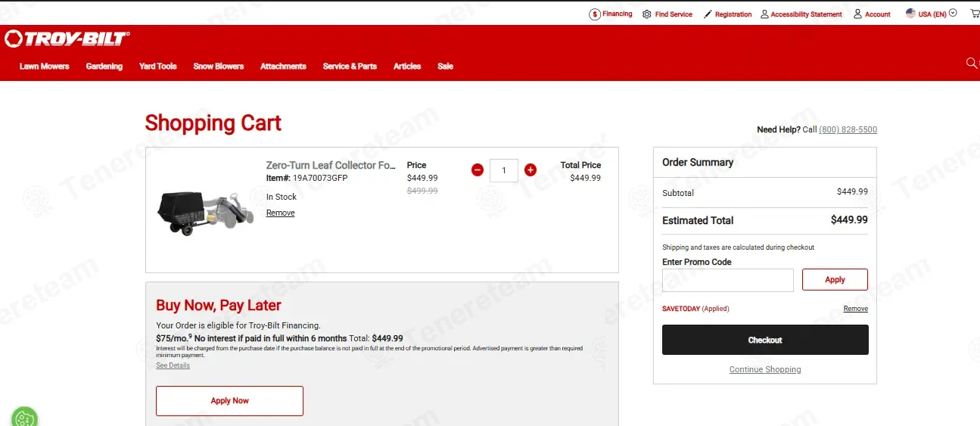The height and width of the screenshot is (426, 980).
Task: Click the item number 19A70073GFP
Action: [320, 178]
